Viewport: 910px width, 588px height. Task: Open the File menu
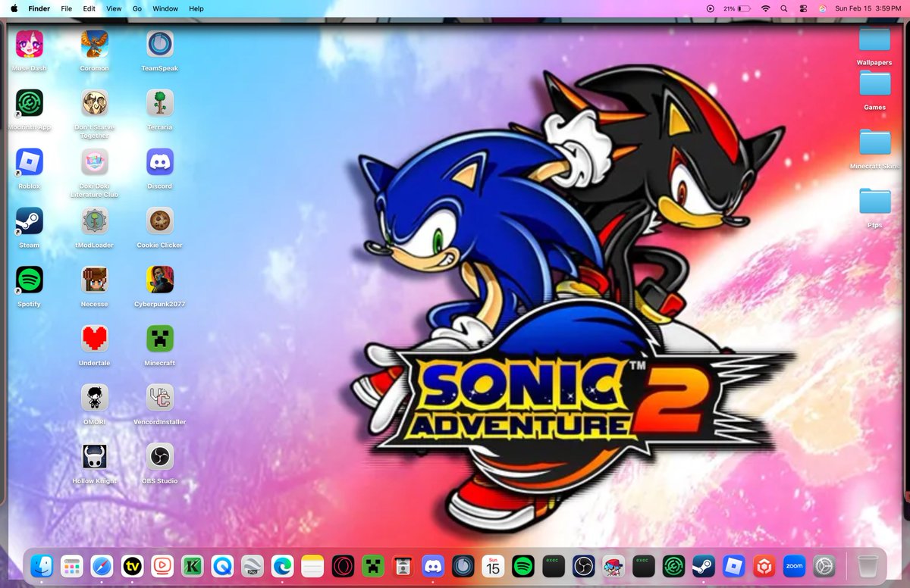coord(67,8)
